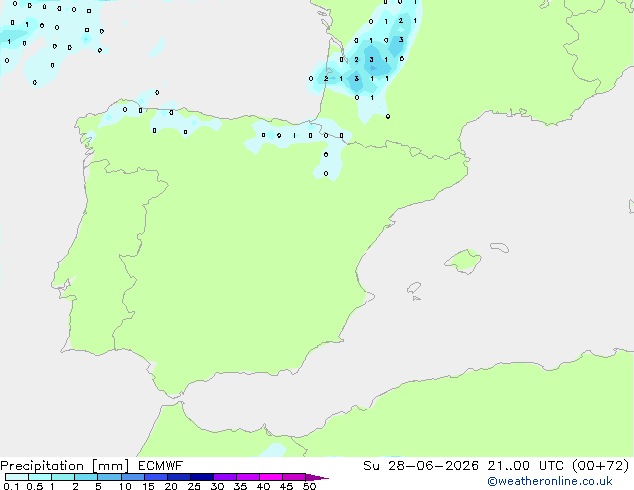Click the 40–45 mm magenta swatch
Screen dimensions: 634x490
271,477
